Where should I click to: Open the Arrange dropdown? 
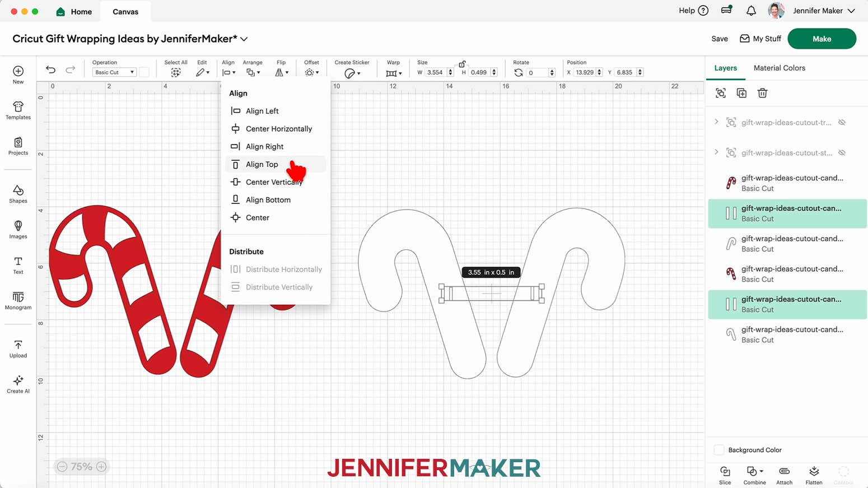click(x=253, y=72)
